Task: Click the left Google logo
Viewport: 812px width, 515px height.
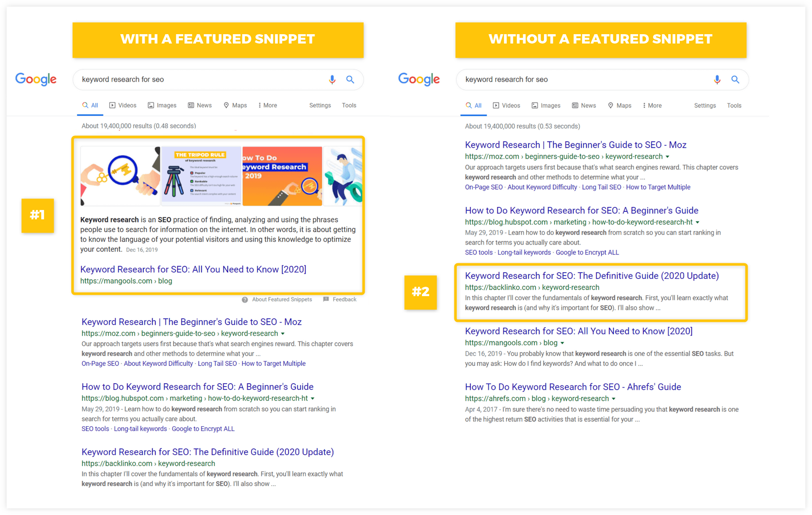Action: [36, 79]
